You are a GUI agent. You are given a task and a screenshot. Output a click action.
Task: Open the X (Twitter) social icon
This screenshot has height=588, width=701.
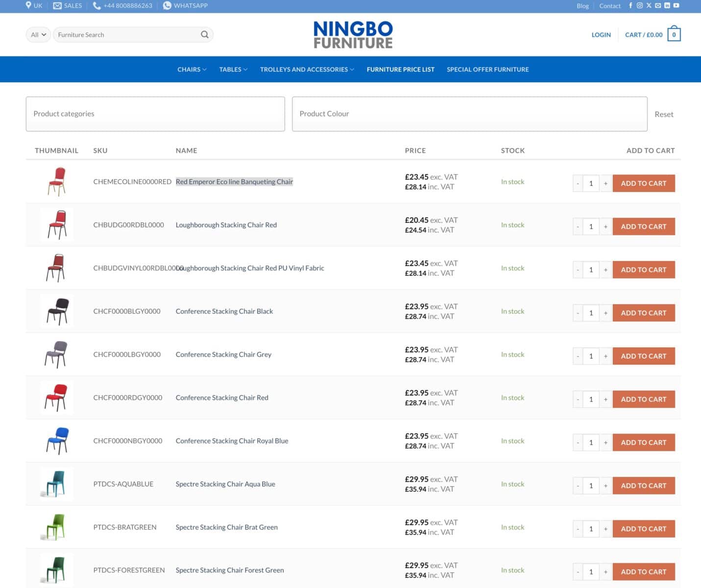click(649, 5)
